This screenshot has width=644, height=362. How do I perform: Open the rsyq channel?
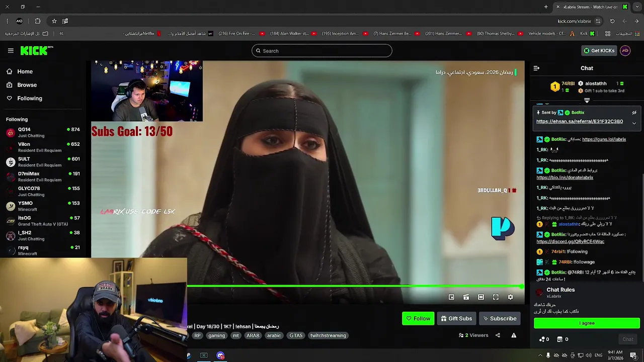[x=43, y=250]
